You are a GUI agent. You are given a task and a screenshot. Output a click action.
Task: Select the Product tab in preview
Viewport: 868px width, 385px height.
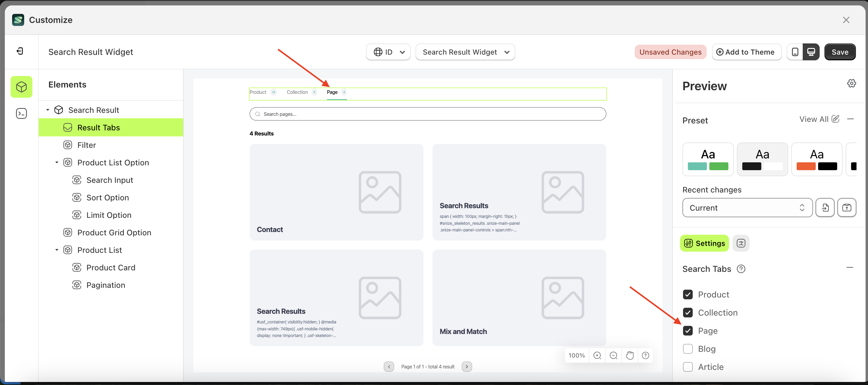pos(258,92)
